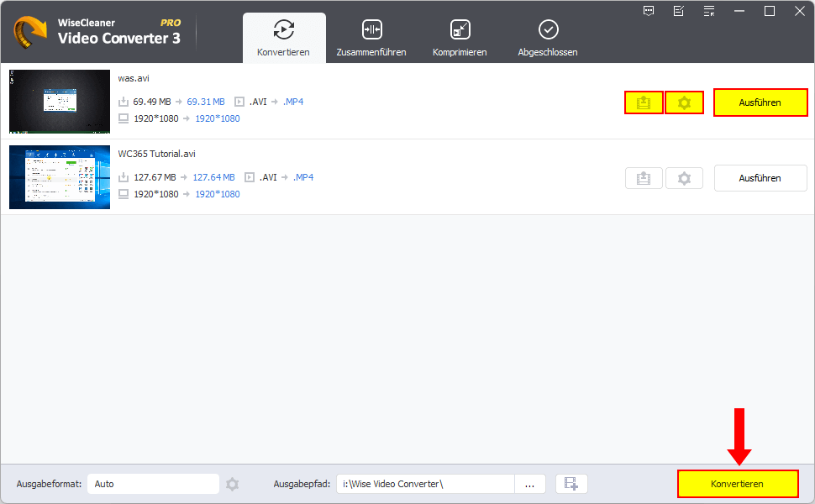Open the WC365 Tutorial.avi thumbnail

coord(60,177)
